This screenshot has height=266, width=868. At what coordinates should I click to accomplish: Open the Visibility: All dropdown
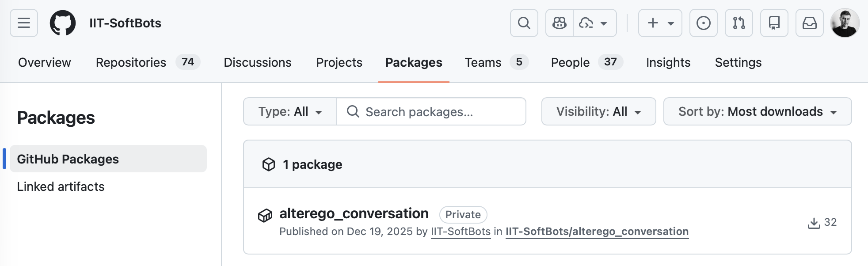[x=598, y=112]
